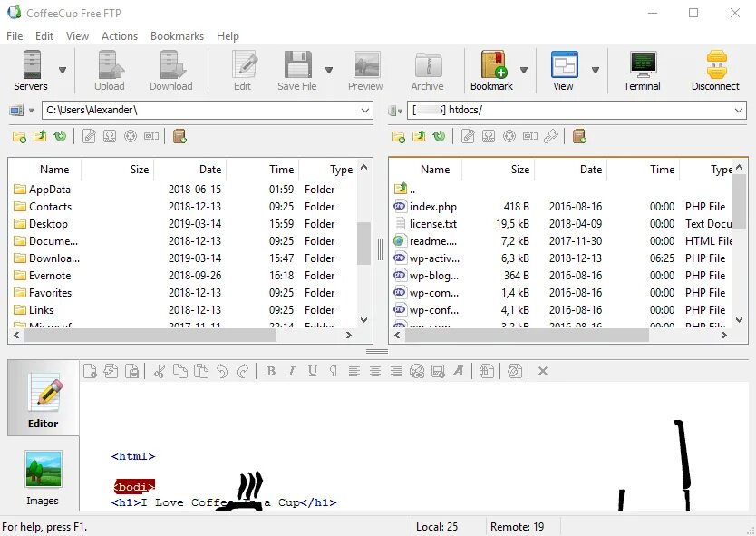756x536 pixels.
Task: Open local path C:\Users\Alexander\ dropdown
Action: coord(365,111)
